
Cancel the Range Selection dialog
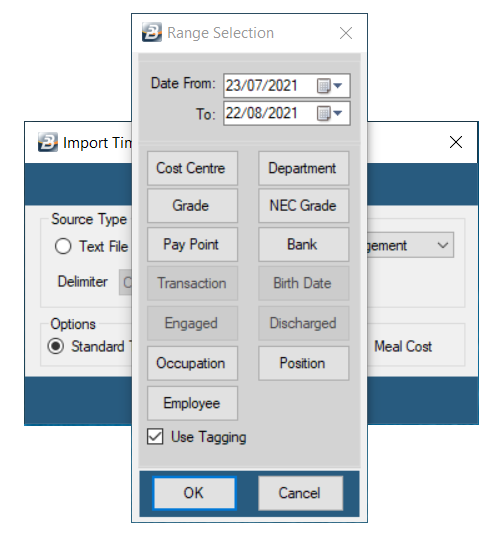pos(300,493)
